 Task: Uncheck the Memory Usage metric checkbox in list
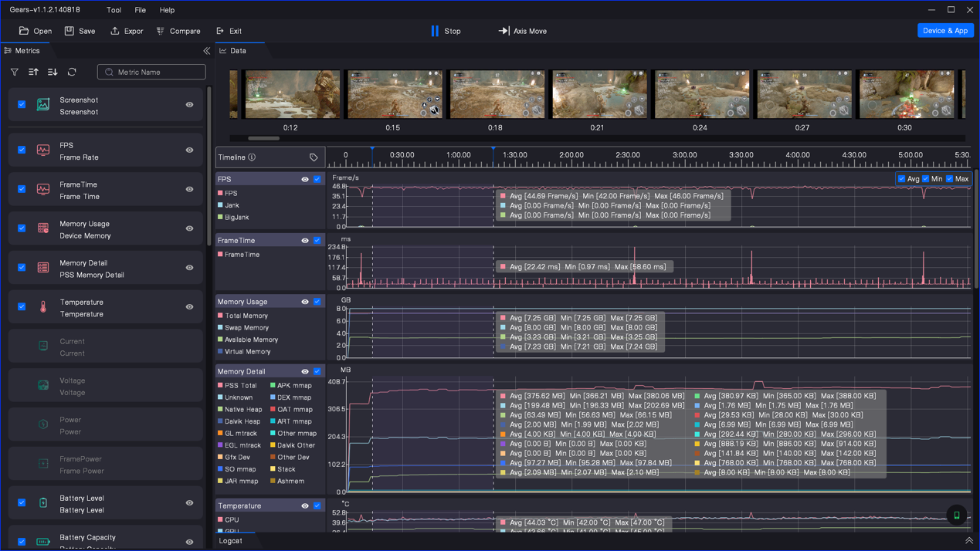pyautogui.click(x=22, y=229)
